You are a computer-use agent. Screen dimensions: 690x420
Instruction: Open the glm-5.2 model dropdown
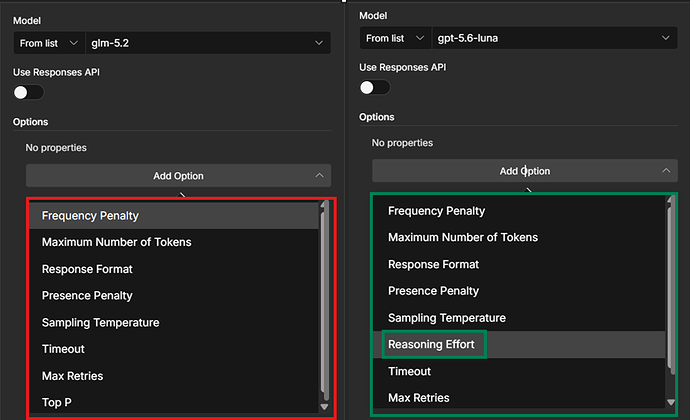click(208, 43)
